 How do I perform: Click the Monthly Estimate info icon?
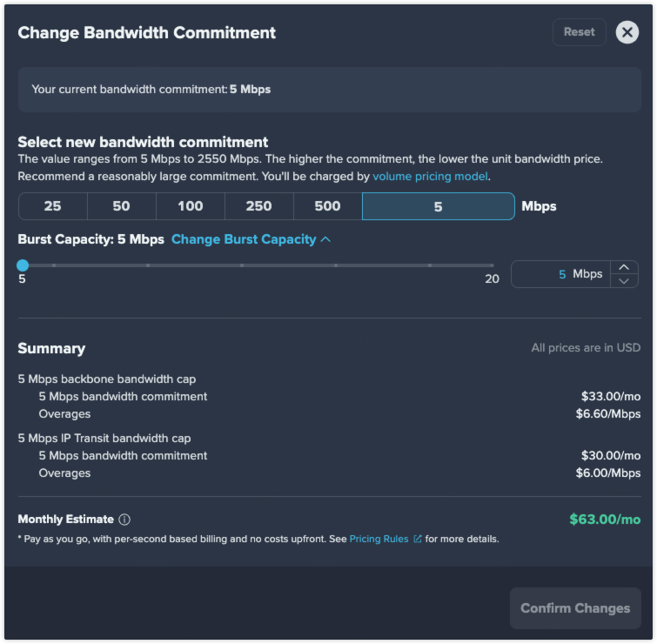click(124, 520)
